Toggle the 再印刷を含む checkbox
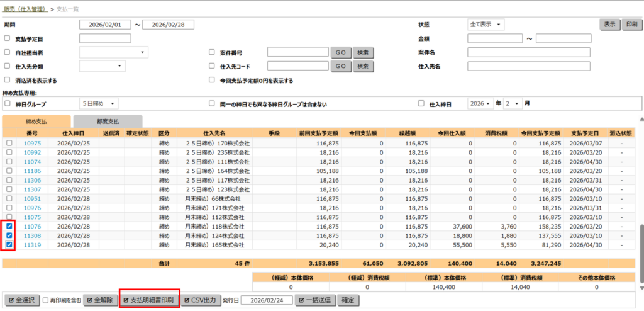Viewport: 644px width, 311px height. click(x=46, y=300)
